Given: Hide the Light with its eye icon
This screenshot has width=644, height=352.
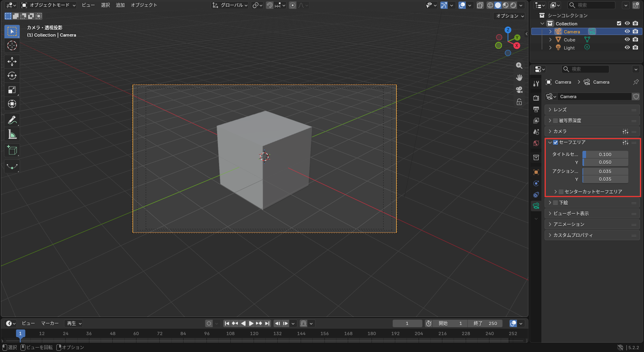Looking at the screenshot, I should tap(627, 47).
